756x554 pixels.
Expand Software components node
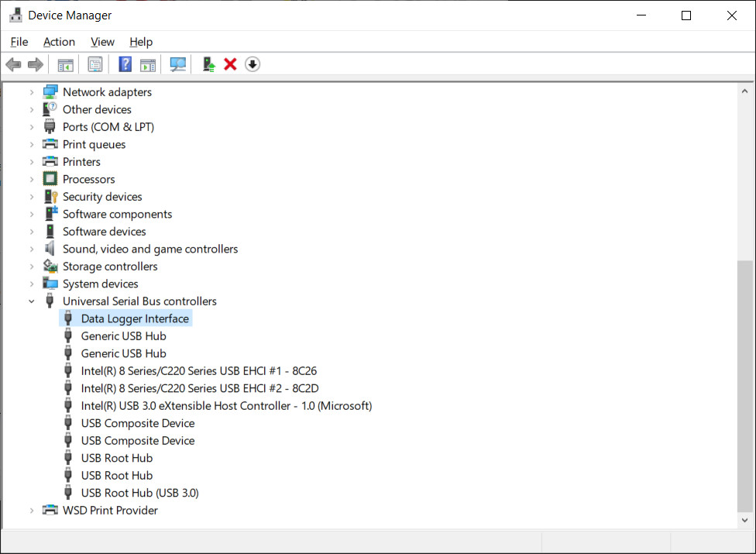click(32, 214)
